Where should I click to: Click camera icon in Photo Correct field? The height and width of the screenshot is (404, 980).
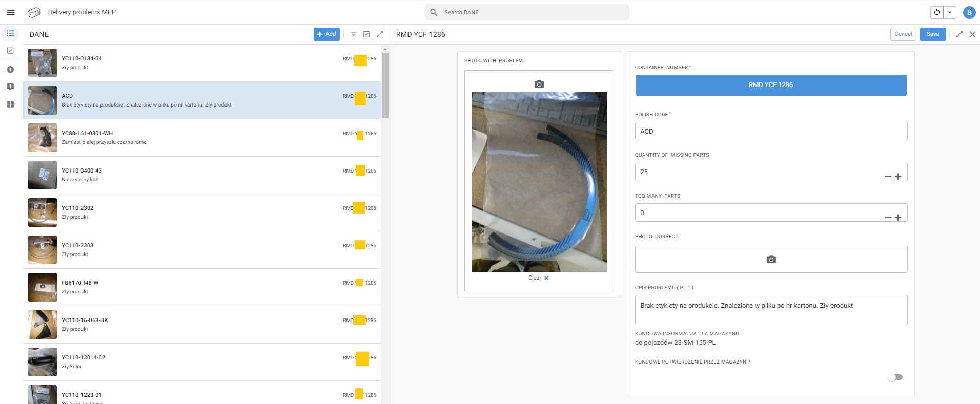click(771, 260)
